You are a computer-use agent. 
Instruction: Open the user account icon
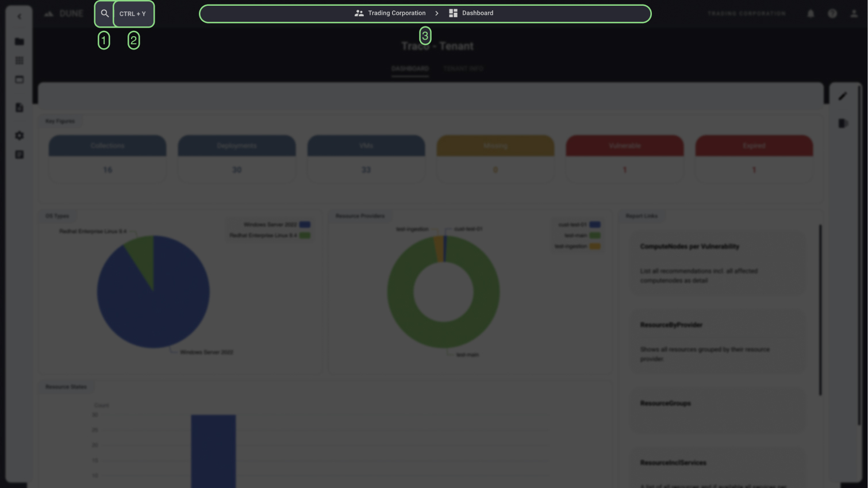pyautogui.click(x=854, y=13)
